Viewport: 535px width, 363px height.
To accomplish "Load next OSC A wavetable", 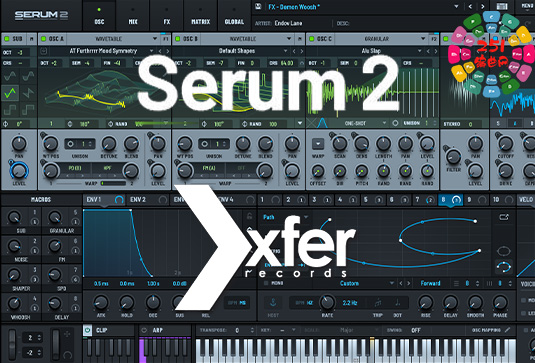I will (168, 51).
